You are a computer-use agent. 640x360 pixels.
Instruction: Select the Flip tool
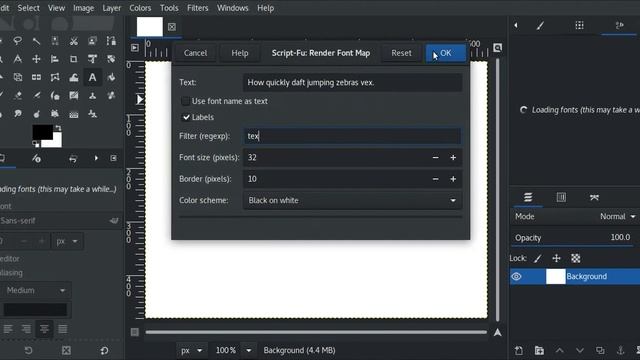pos(36,77)
